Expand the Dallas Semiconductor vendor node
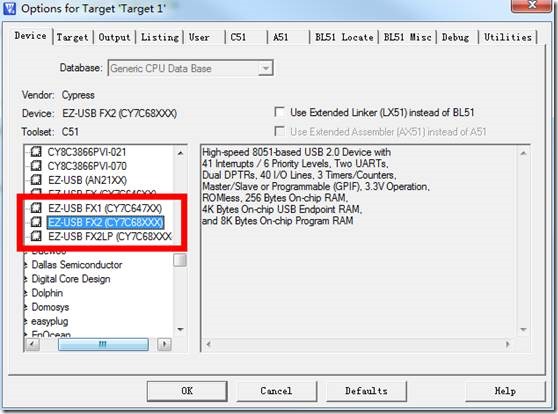Screen dimensions: 558x414 pos(26,265)
